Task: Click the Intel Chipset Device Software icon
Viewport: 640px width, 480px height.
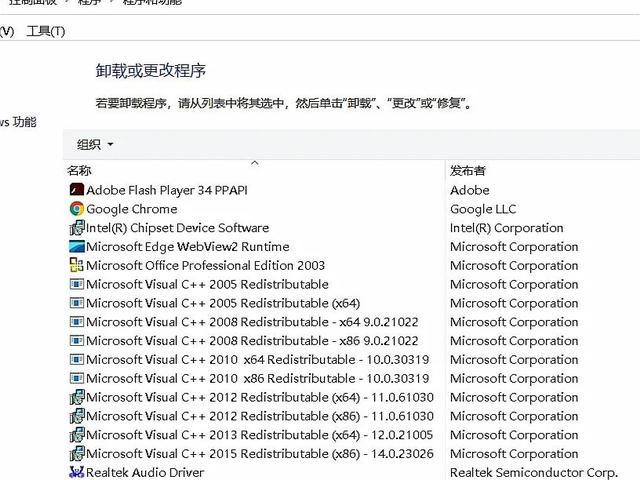Action: 77,228
